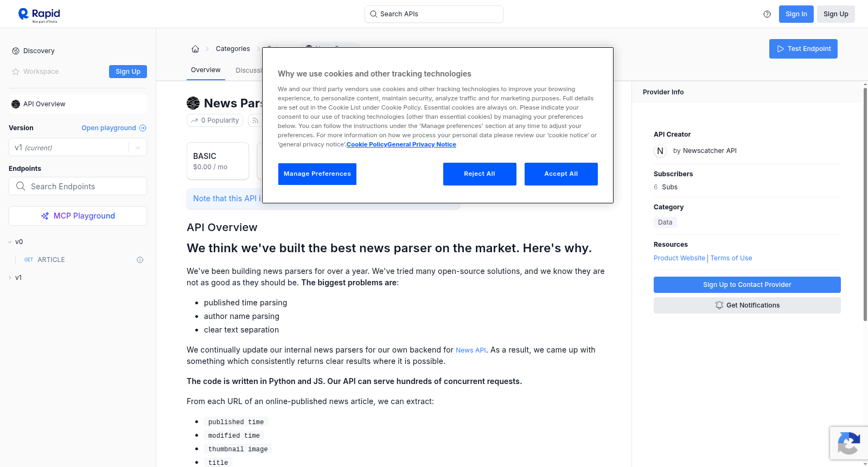The image size is (868, 467).
Task: Open the Cookie Policy link
Action: point(367,144)
